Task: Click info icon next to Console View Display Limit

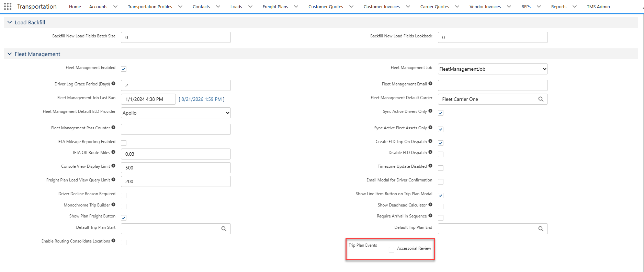Action: 113,166
